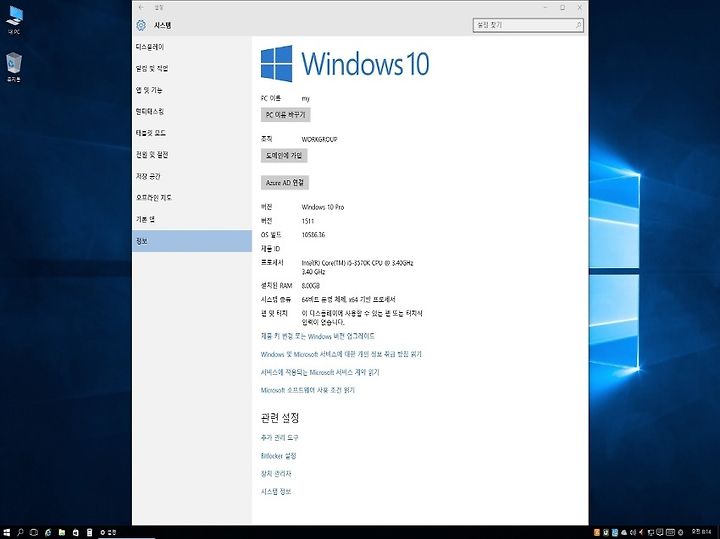
Task: Open 태블릿 모드 settings
Action: click(191, 133)
